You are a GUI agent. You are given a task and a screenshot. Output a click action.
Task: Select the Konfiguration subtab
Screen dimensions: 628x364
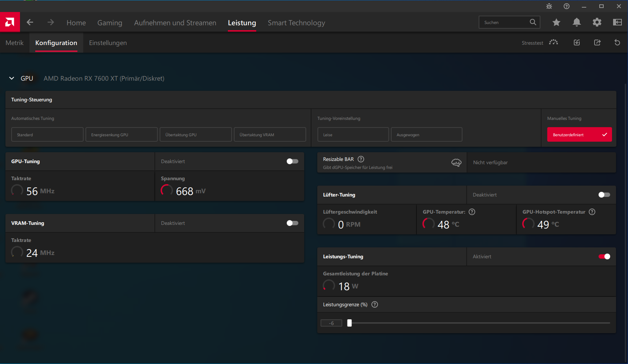(x=56, y=43)
